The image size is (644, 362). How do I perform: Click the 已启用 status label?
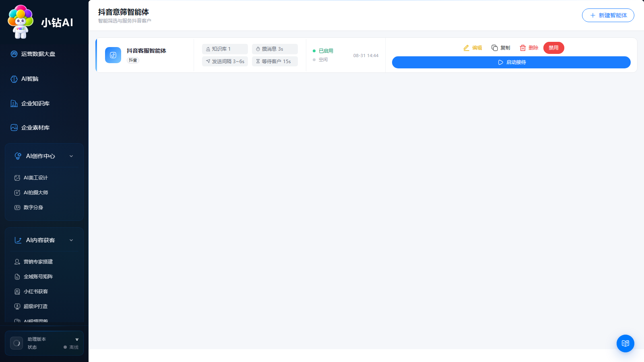[326, 51]
